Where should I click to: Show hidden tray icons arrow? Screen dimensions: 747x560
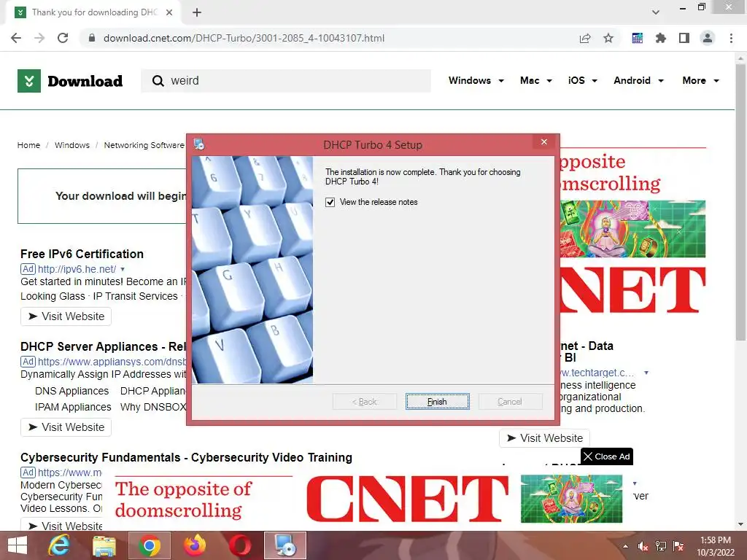point(625,546)
